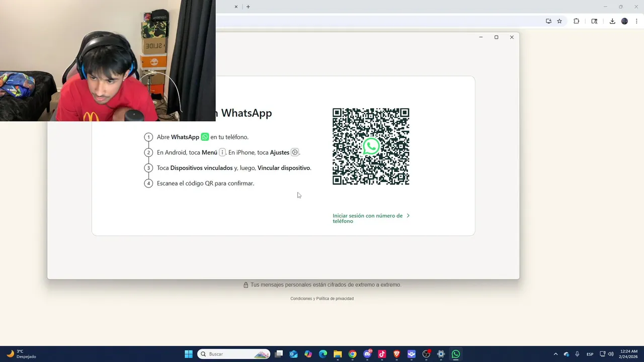
Task: Open the Chrome three-dot menu
Action: (637, 21)
